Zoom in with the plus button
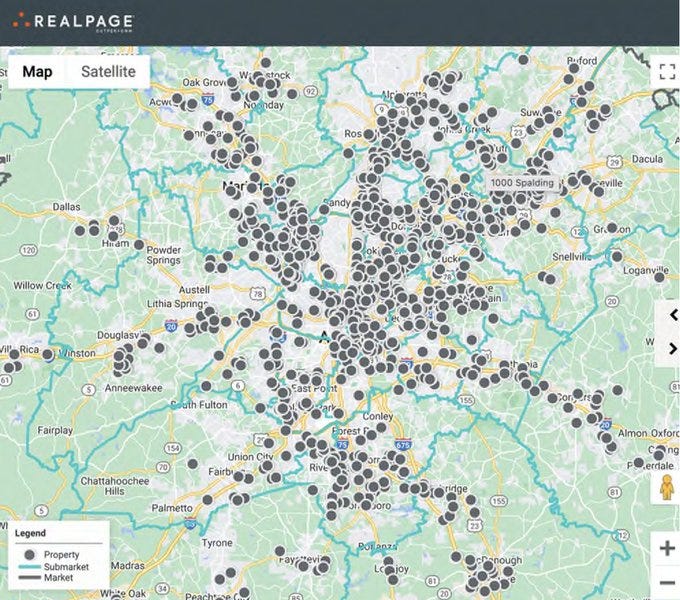The height and width of the screenshot is (600, 680). (667, 548)
